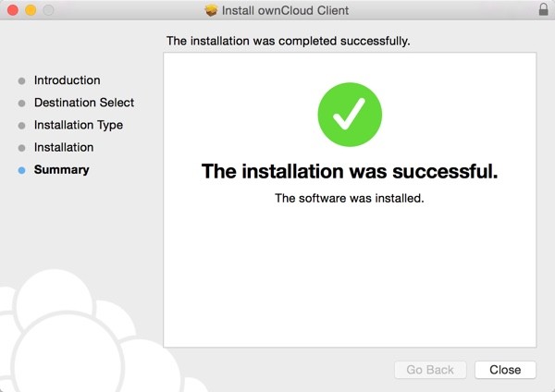Click the package icon beside the window title
This screenshot has height=392, width=555.
click(x=211, y=10)
